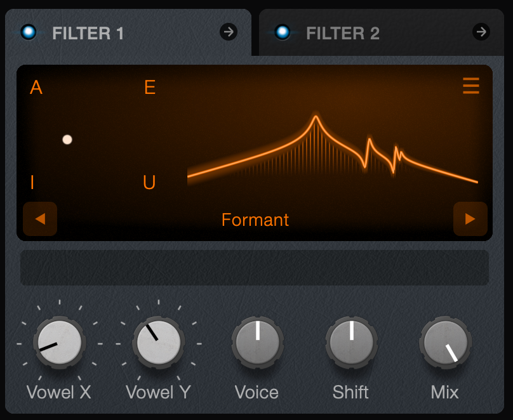This screenshot has width=513, height=420.
Task: Click vowel U in the formant pad
Action: (149, 182)
